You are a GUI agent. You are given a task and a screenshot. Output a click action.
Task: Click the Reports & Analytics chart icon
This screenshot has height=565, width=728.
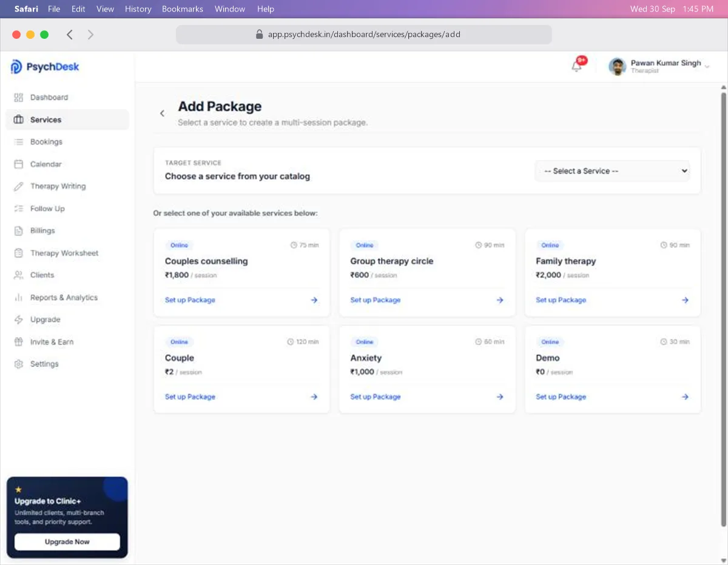tap(18, 298)
